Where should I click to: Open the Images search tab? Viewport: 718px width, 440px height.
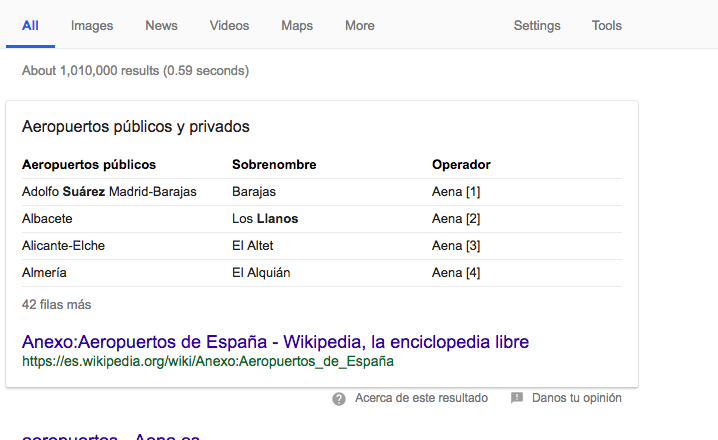point(92,26)
